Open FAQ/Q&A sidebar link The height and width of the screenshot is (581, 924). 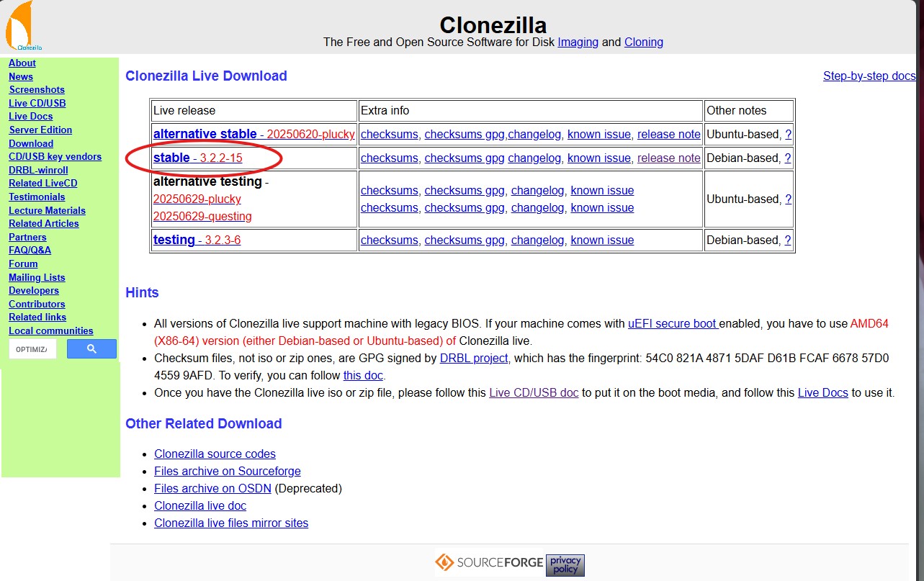pos(30,250)
